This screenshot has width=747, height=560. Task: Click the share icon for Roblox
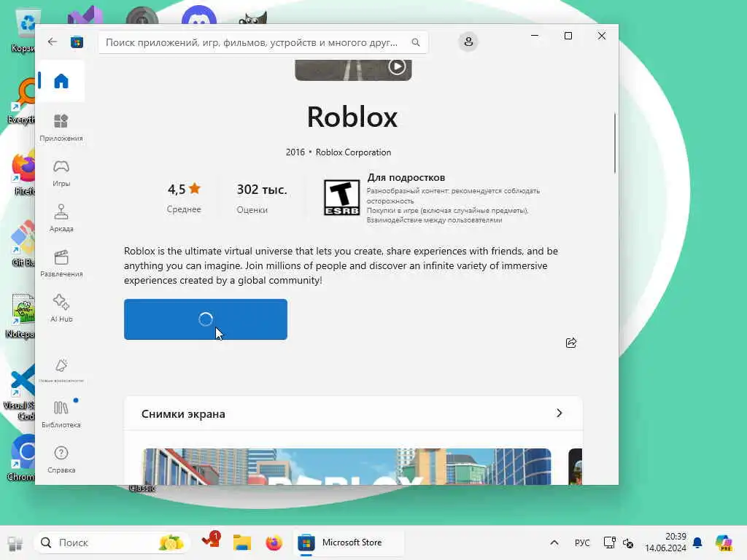point(570,343)
